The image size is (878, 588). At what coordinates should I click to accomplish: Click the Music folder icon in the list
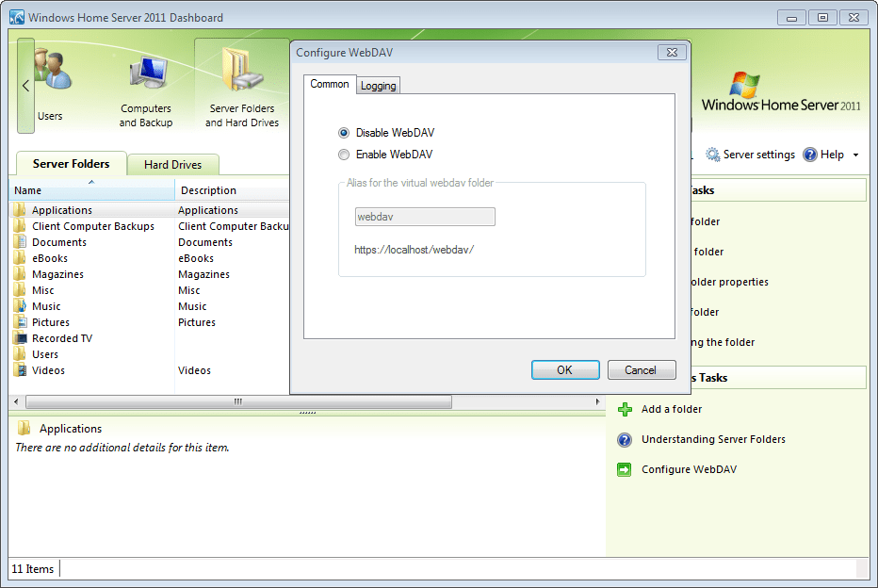19,305
